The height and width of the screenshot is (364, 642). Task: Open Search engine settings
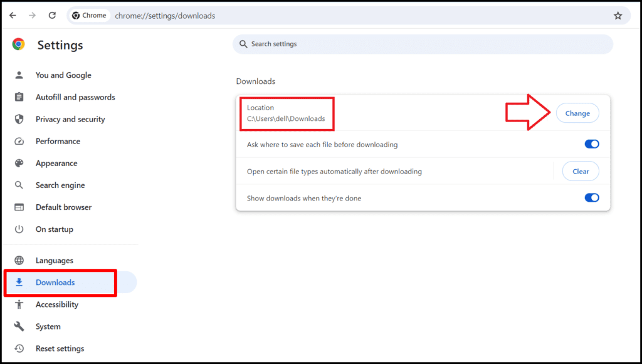pyautogui.click(x=60, y=185)
